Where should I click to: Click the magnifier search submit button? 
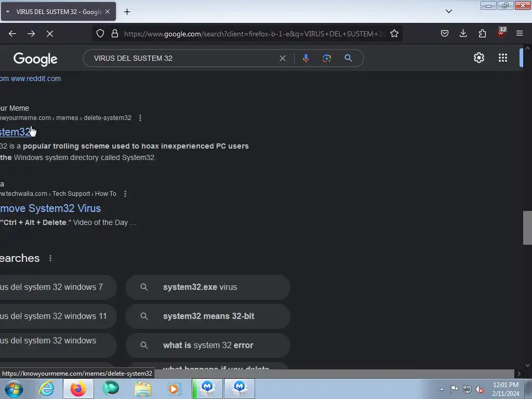[x=348, y=58]
